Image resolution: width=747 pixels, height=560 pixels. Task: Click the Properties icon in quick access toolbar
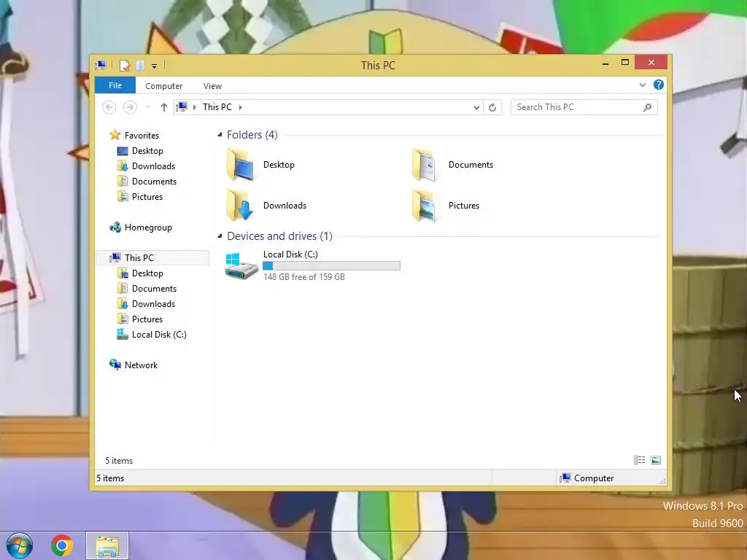click(124, 65)
